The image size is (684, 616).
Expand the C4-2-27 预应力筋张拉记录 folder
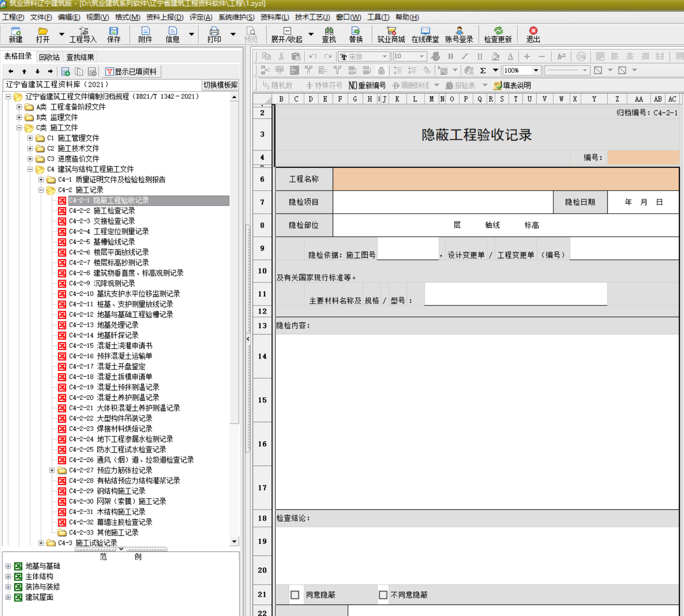[52, 470]
